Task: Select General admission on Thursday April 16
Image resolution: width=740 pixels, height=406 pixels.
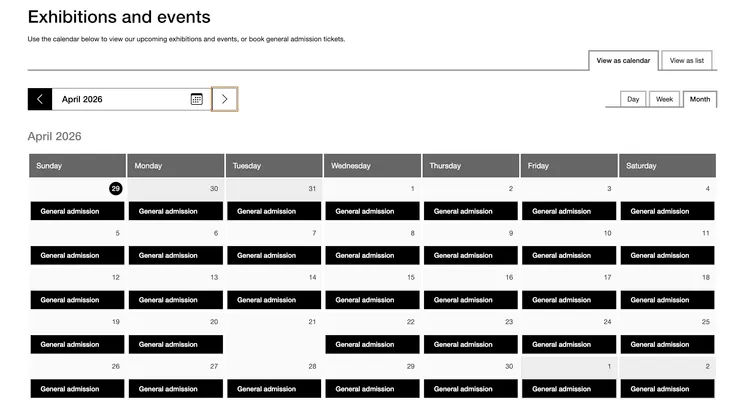Action: [470, 300]
